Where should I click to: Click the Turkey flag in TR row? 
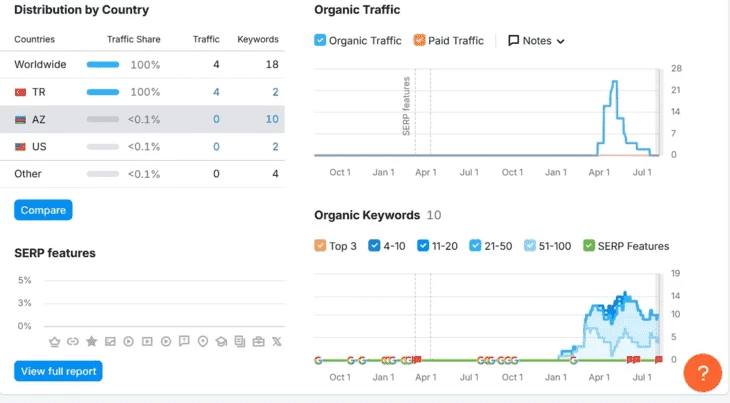tap(20, 92)
